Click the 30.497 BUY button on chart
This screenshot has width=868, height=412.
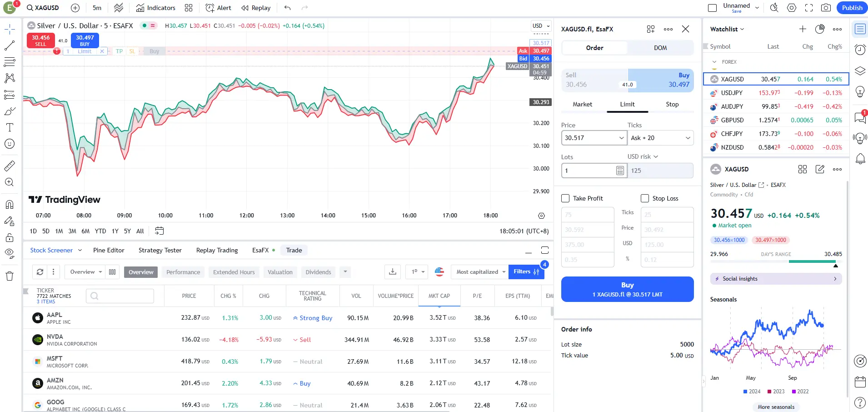click(85, 40)
